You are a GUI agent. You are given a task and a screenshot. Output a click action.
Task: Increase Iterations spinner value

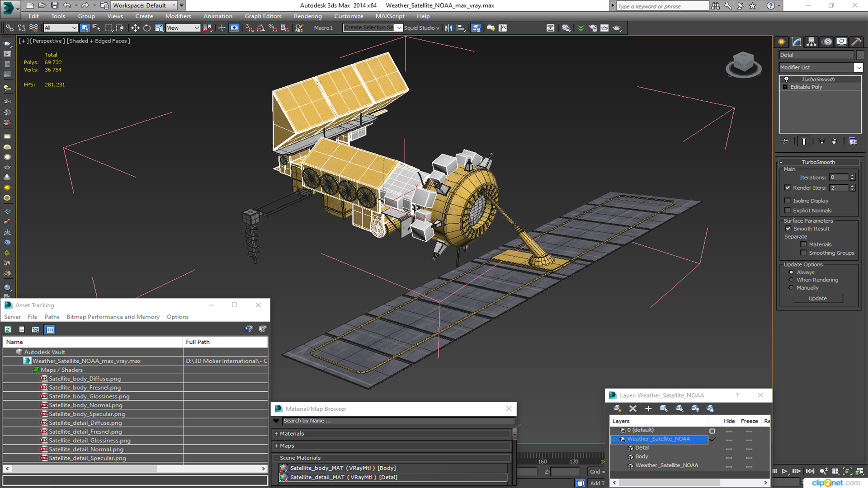(x=852, y=176)
